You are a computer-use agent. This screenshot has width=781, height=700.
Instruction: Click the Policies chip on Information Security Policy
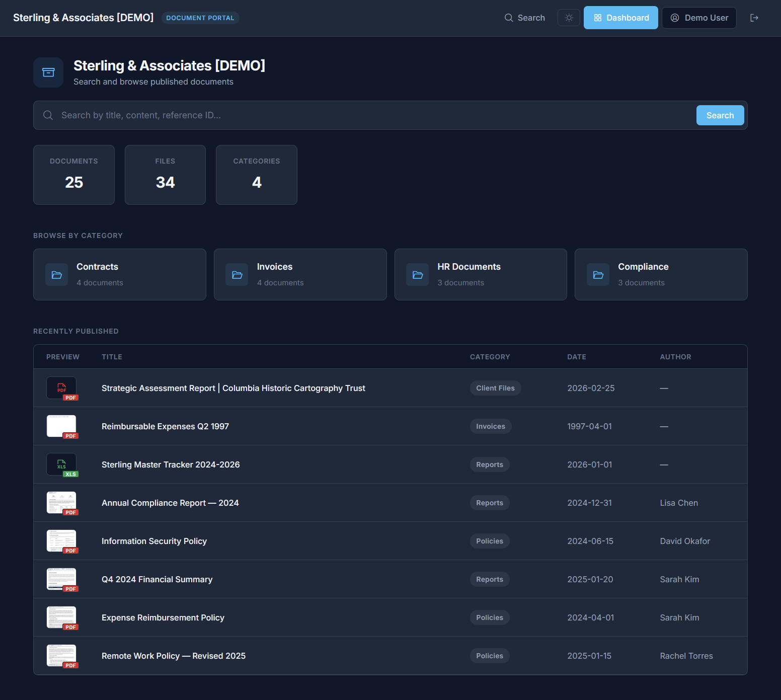pyautogui.click(x=489, y=541)
